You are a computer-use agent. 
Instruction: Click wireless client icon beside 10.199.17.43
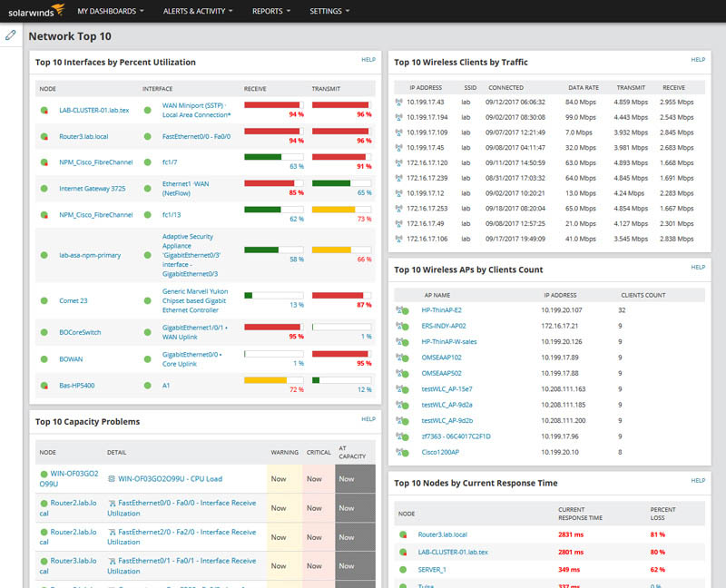[398, 102]
